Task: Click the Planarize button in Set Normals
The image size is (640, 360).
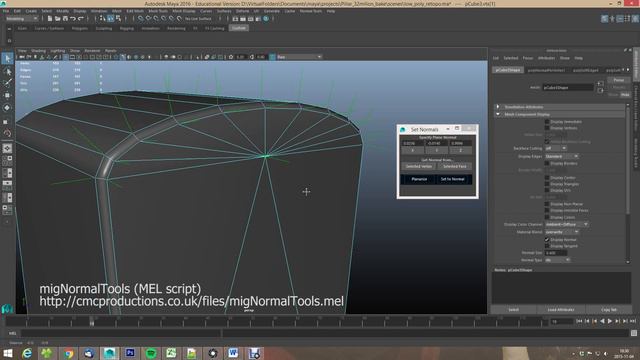Action: point(419,179)
